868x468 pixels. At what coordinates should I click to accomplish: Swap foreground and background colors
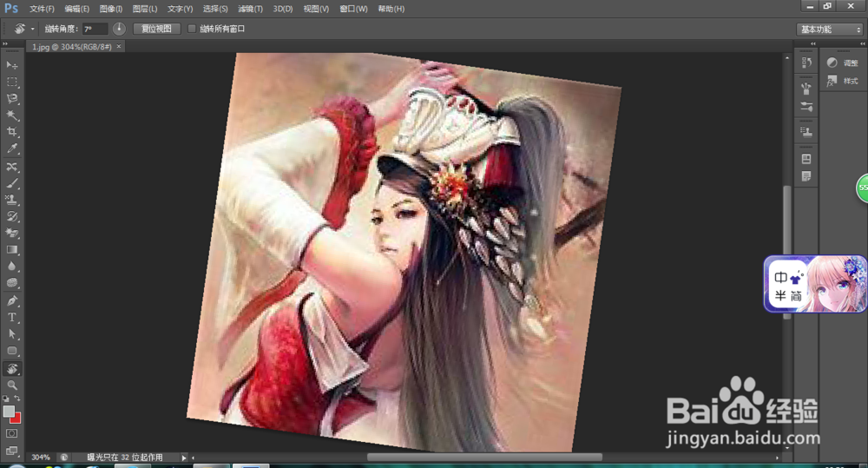[17, 399]
